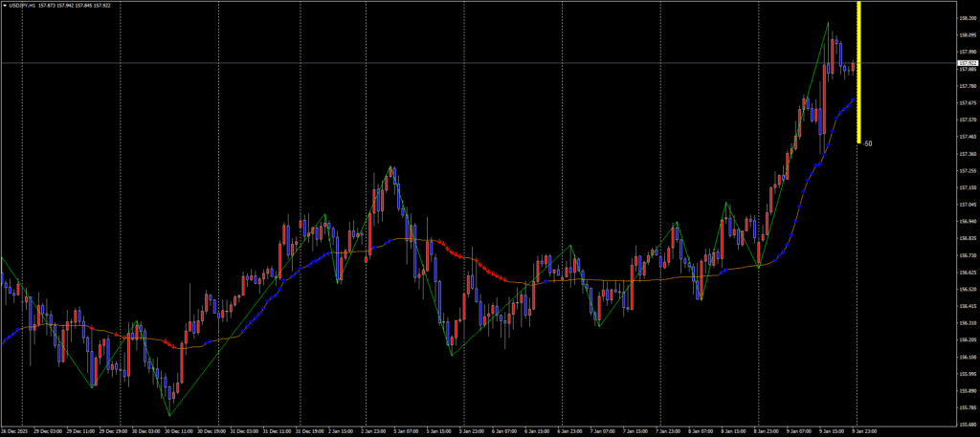The width and height of the screenshot is (980, 437).
Task: Click the 156.520 level on price axis
Action: pyautogui.click(x=967, y=289)
